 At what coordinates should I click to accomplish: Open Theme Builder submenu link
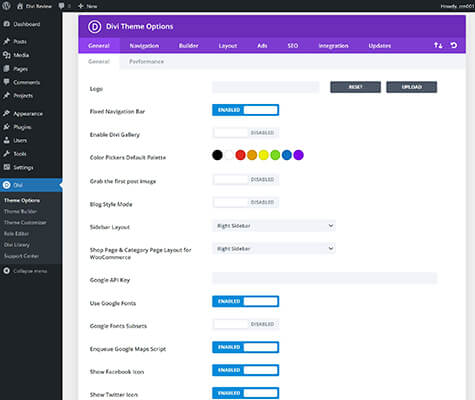point(20,211)
